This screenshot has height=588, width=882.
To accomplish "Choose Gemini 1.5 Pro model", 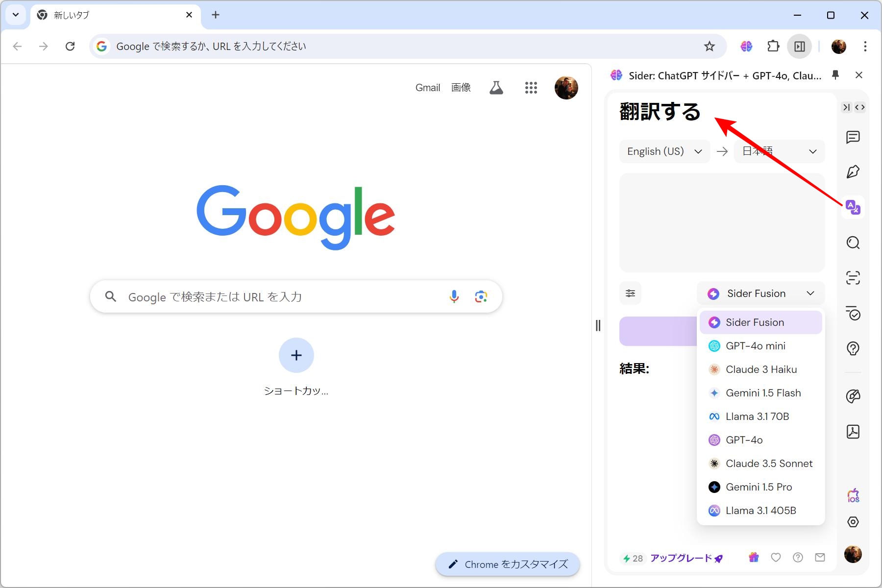I will 760,487.
